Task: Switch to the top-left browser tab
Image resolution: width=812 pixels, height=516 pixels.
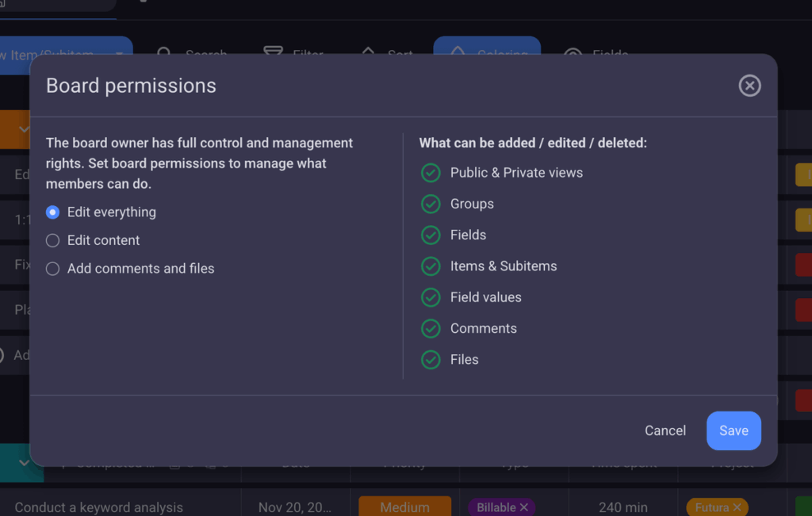Action: tap(56, 6)
